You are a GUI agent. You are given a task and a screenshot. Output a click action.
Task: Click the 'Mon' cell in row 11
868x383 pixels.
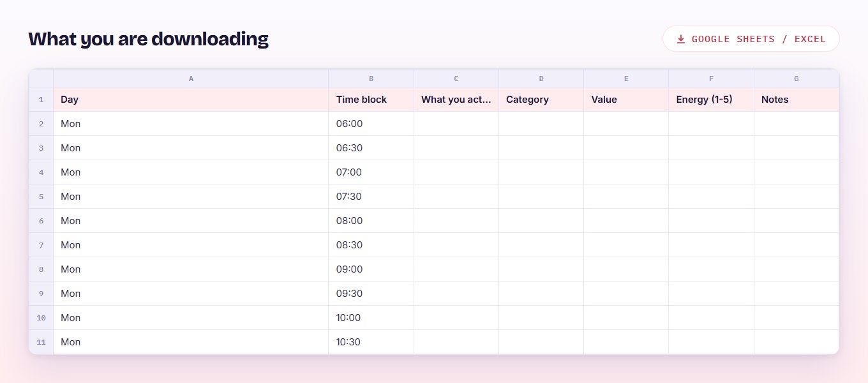pyautogui.click(x=191, y=342)
